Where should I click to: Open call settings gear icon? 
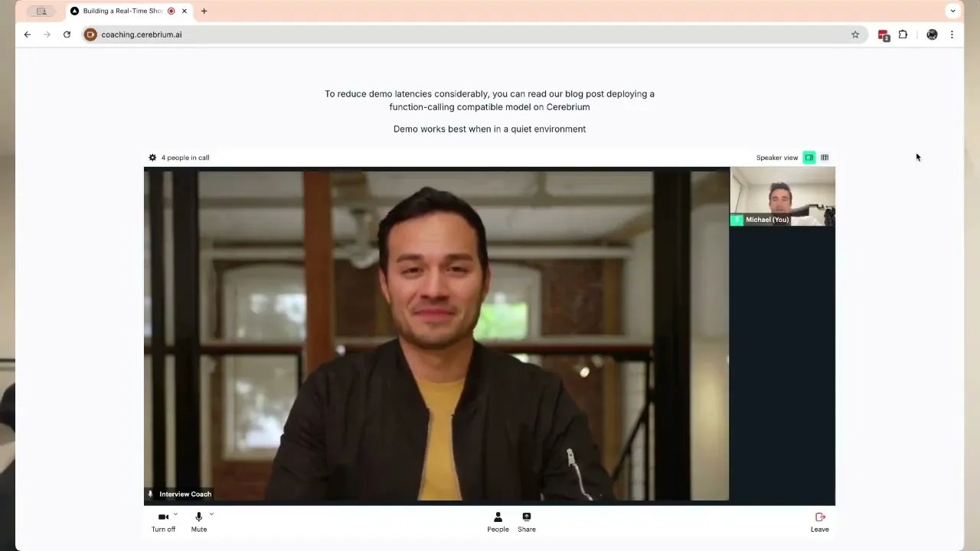152,158
